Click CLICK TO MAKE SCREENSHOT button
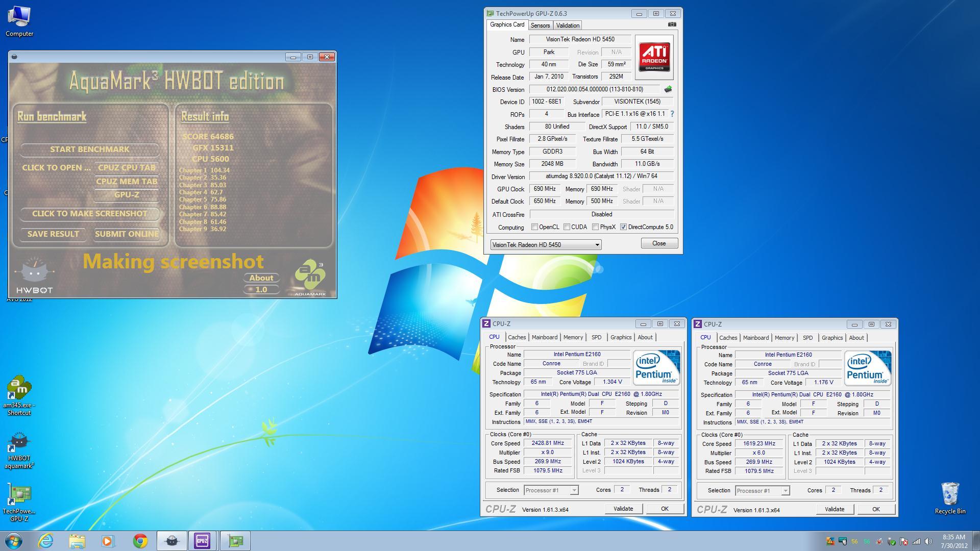The height and width of the screenshot is (551, 980). point(89,214)
